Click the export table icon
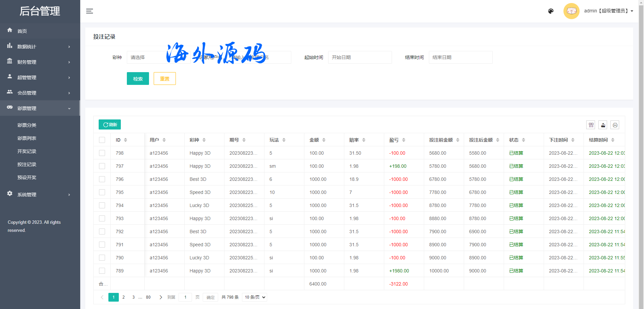Viewport: 644px width, 309px height. click(603, 125)
